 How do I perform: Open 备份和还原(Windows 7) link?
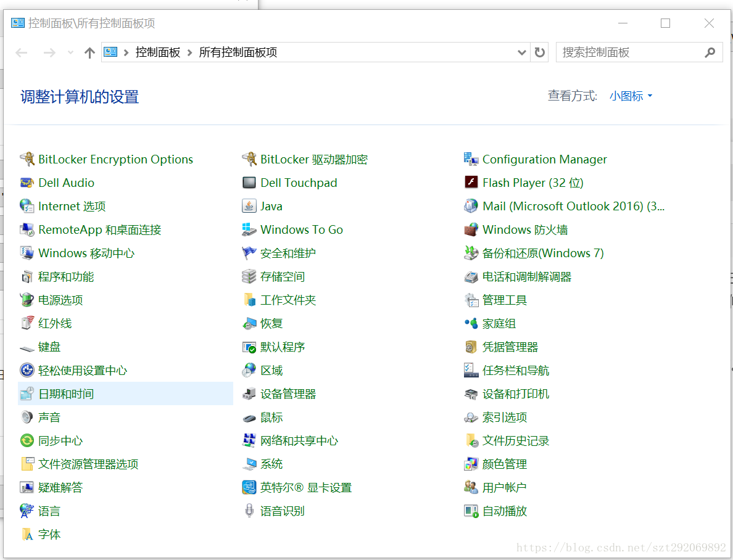(543, 253)
